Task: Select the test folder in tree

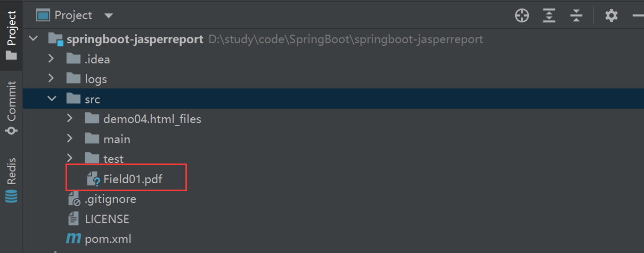Action: (x=113, y=159)
